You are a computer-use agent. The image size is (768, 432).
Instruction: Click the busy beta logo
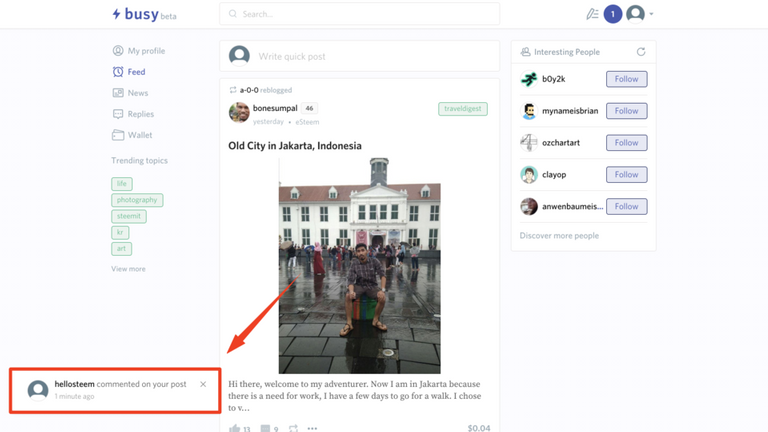click(x=144, y=14)
